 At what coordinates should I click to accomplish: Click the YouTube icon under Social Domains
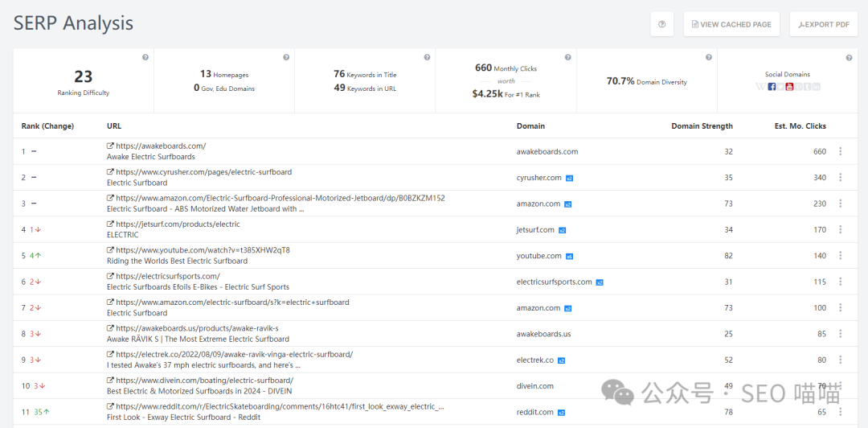(790, 87)
